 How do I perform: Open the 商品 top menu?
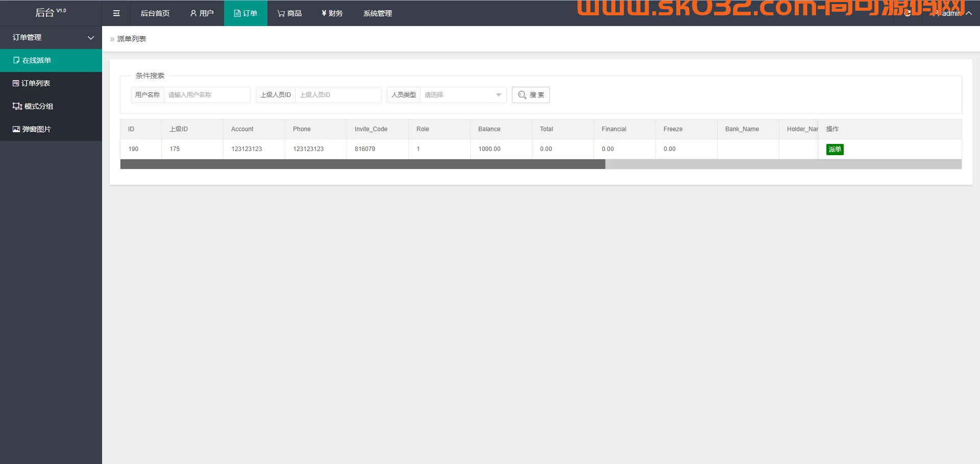pos(289,13)
